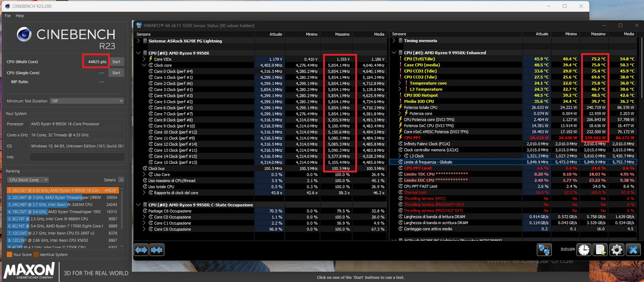Open HWiNFO remote network monitoring icon

pyautogui.click(x=544, y=249)
